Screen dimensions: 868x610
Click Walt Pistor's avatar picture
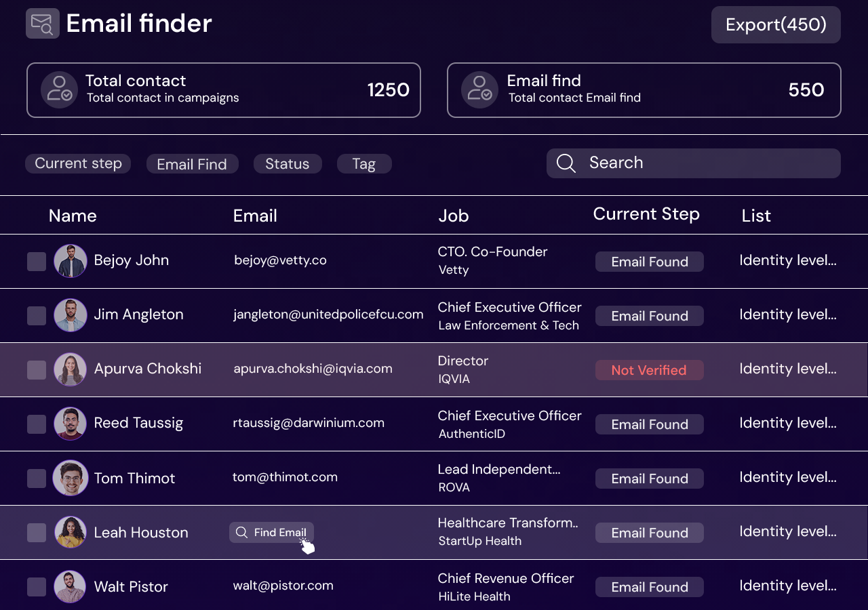(x=71, y=586)
